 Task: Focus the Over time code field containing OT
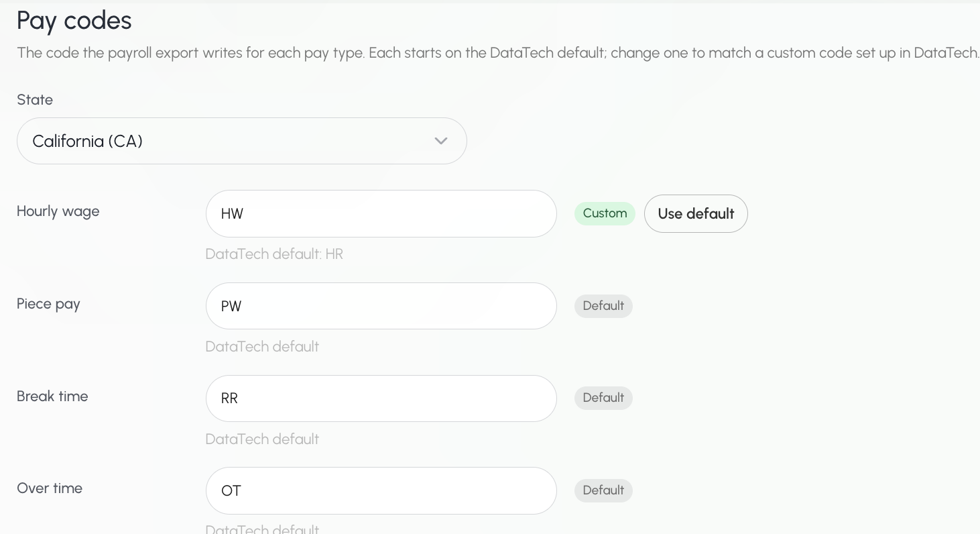pos(381,490)
